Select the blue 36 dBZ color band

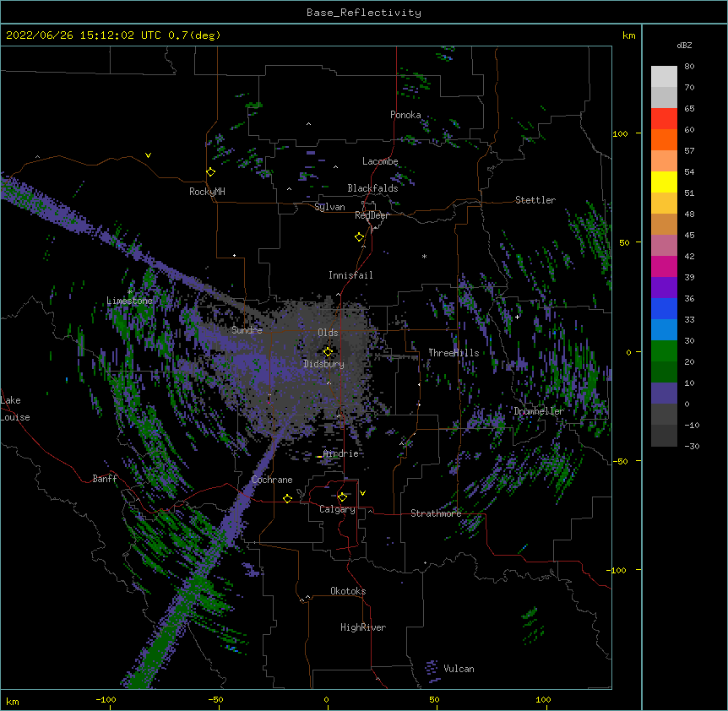(x=664, y=308)
